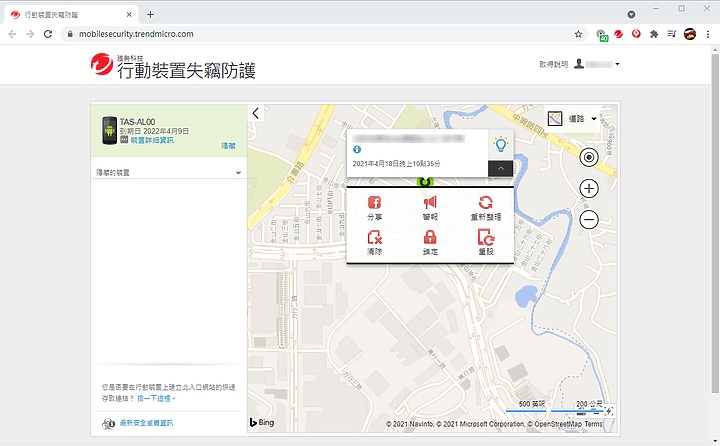The width and height of the screenshot is (720, 446).
Task: Open the media control toolbar icon
Action: pos(672,34)
